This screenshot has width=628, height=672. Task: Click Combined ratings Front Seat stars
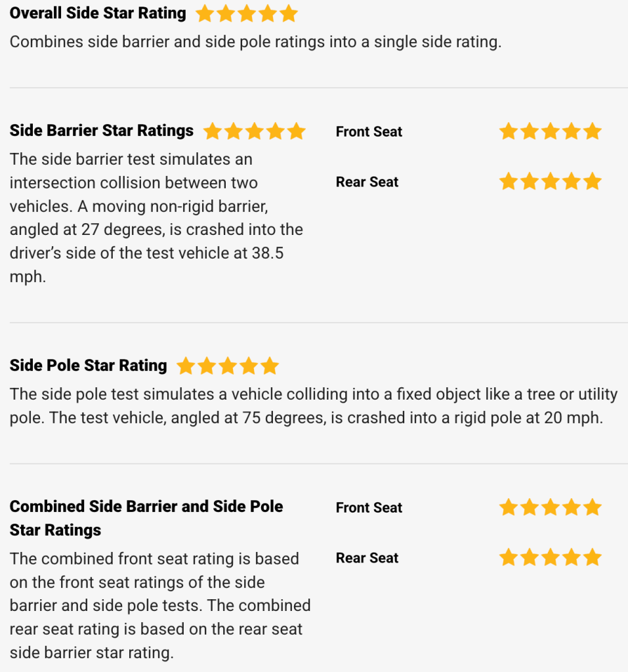click(551, 507)
